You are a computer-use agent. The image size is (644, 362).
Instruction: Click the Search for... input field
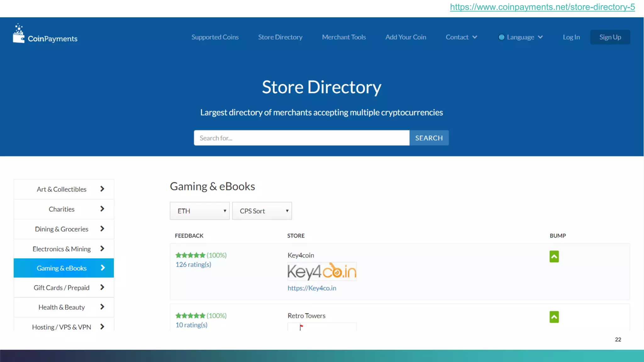(x=302, y=138)
